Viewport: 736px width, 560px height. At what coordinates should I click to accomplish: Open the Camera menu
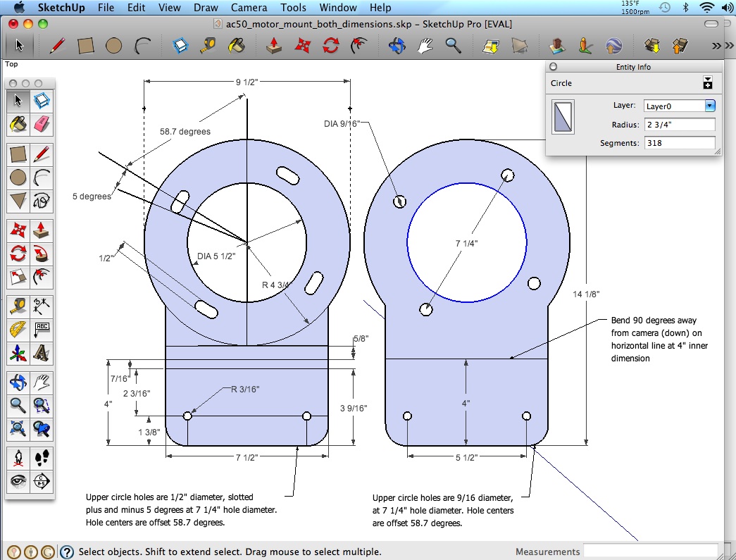coord(249,8)
